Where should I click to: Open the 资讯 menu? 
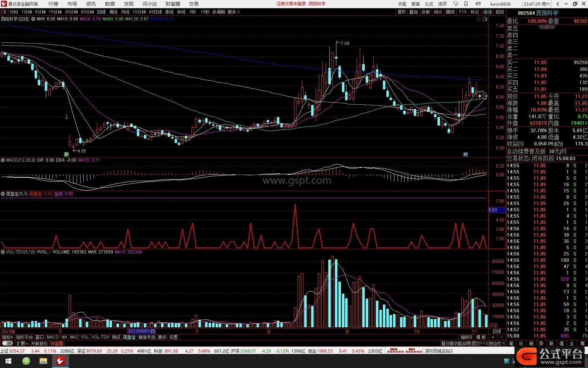point(91,4)
